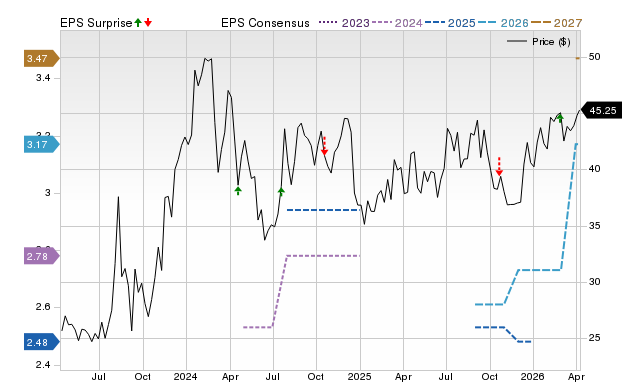This screenshot has height=382, width=640.
Task: Click the green surprise arrow near April 2024
Action: pos(238,191)
